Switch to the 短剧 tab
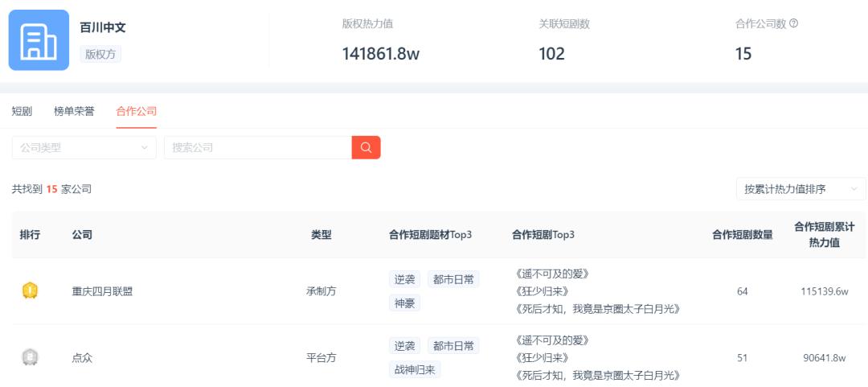The width and height of the screenshot is (868, 387). tap(22, 111)
